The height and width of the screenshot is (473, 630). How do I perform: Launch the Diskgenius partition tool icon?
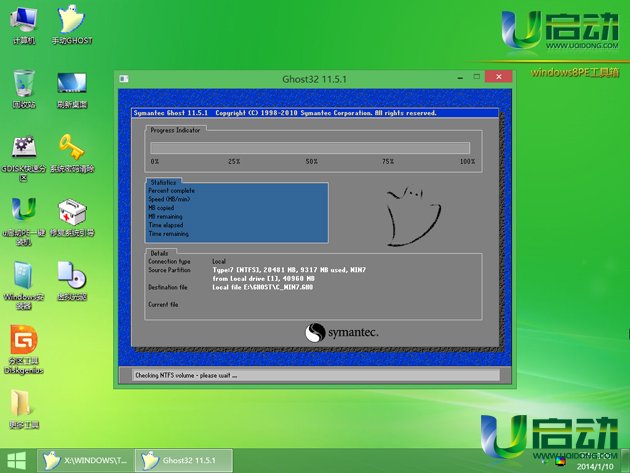pos(24,350)
